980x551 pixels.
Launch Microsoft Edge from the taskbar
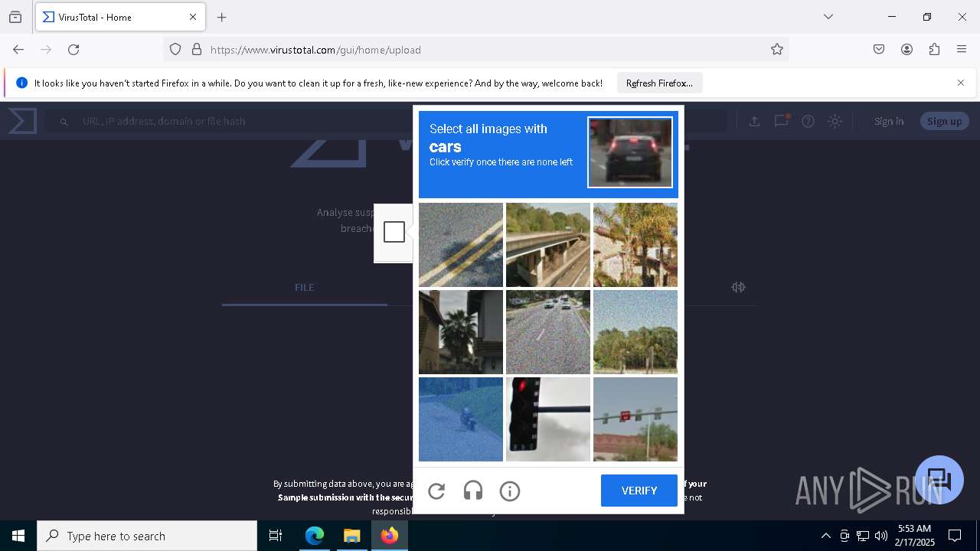coord(315,536)
